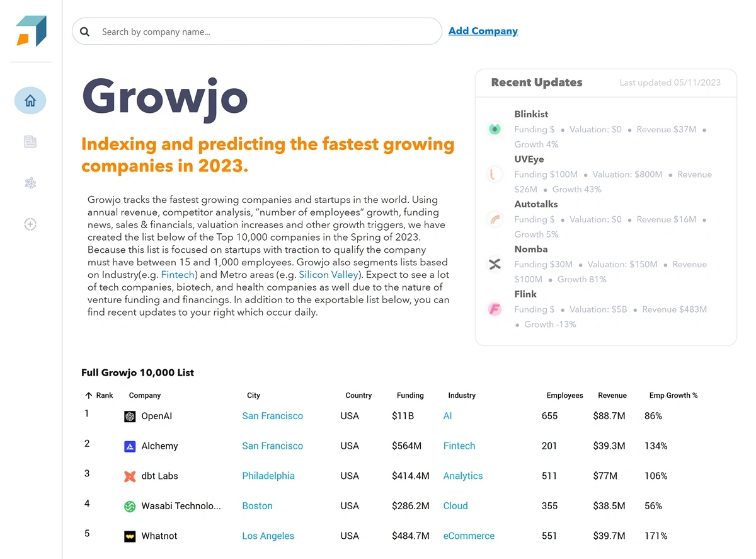Open the news list sidebar icon

(x=30, y=142)
